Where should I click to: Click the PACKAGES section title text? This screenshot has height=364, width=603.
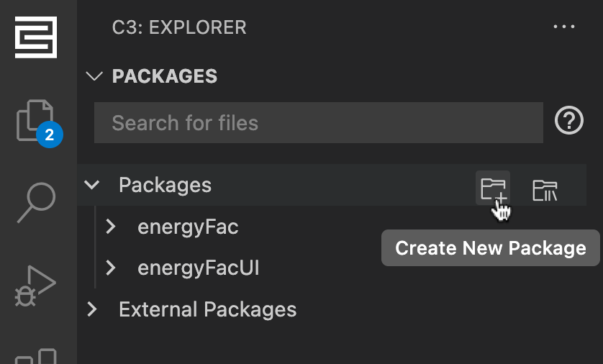[x=165, y=76]
